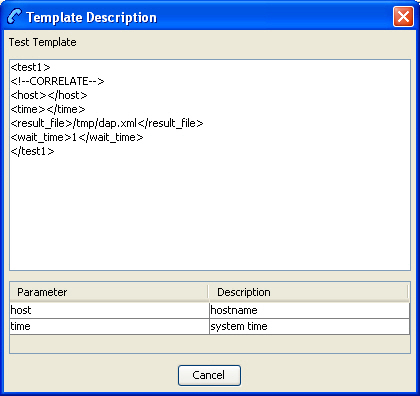The width and height of the screenshot is (420, 396).
Task: Click the Cancel button
Action: tap(209, 375)
